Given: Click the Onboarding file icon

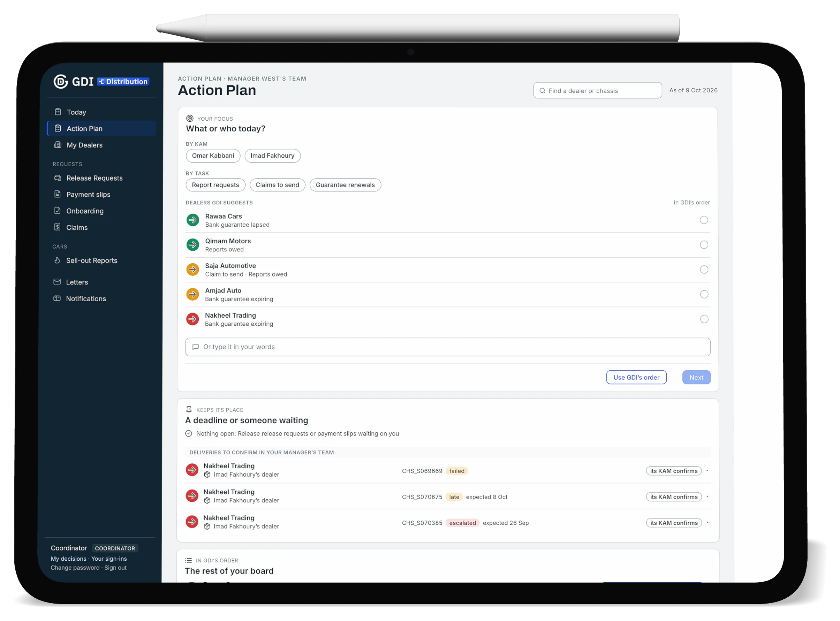Looking at the screenshot, I should coord(58,211).
